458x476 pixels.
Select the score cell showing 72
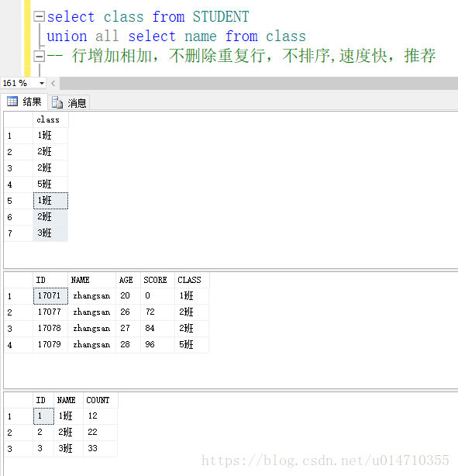click(x=157, y=312)
